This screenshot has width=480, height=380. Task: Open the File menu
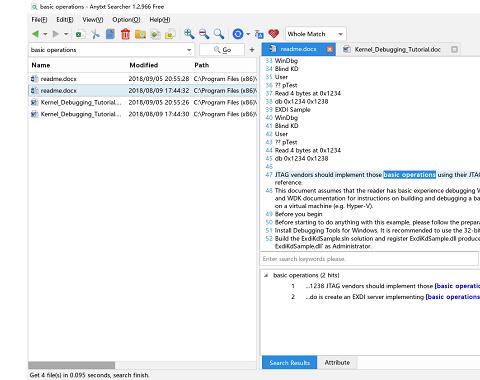[39, 20]
